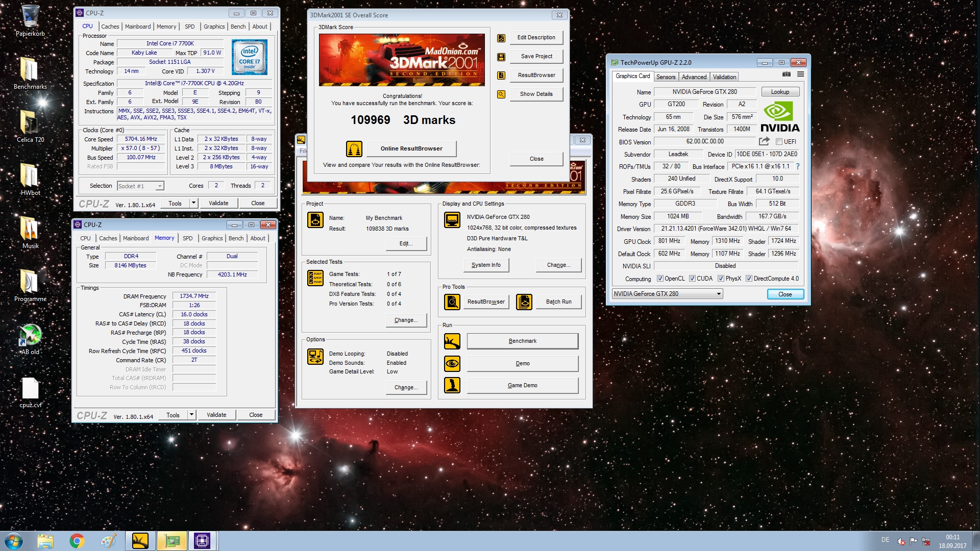
Task: Click the NVIDIA logo in GPU-Z
Action: [x=779, y=117]
